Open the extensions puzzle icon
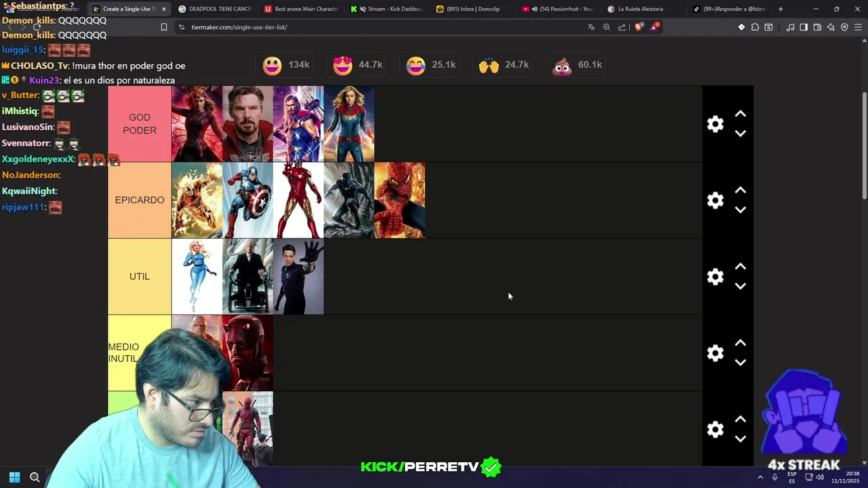Image resolution: width=868 pixels, height=488 pixels. point(755,27)
